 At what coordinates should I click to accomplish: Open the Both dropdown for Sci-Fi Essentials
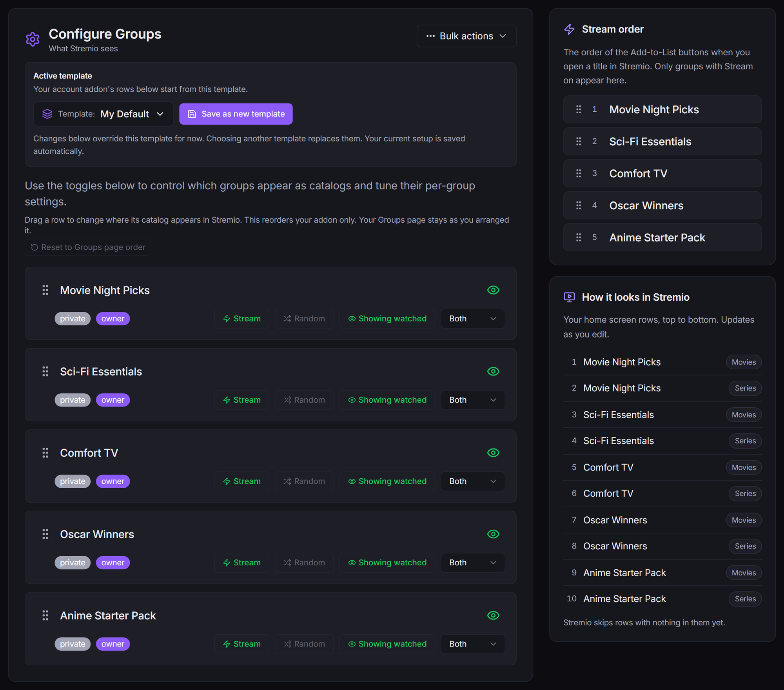(473, 400)
